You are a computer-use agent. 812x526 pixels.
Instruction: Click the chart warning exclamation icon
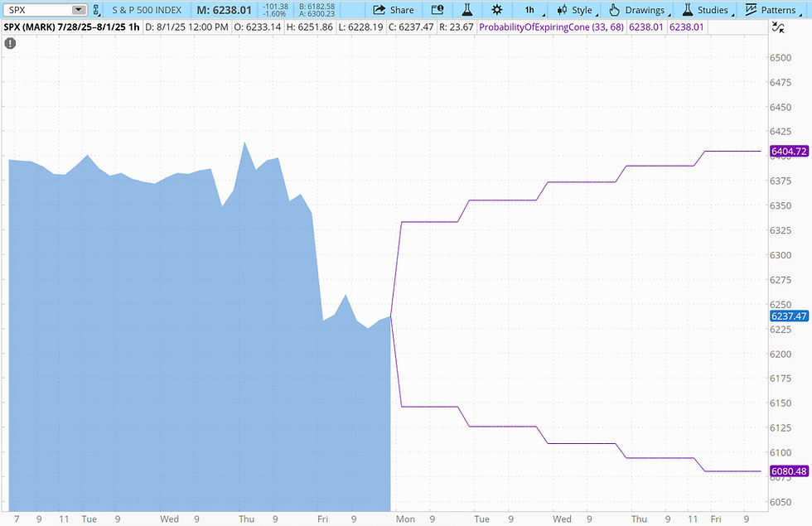tap(10, 43)
